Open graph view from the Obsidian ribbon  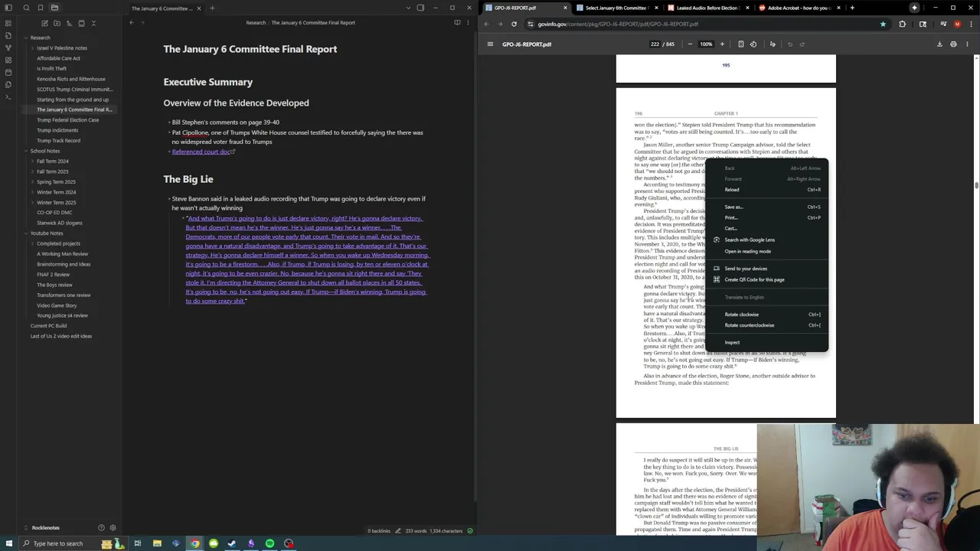(8, 47)
